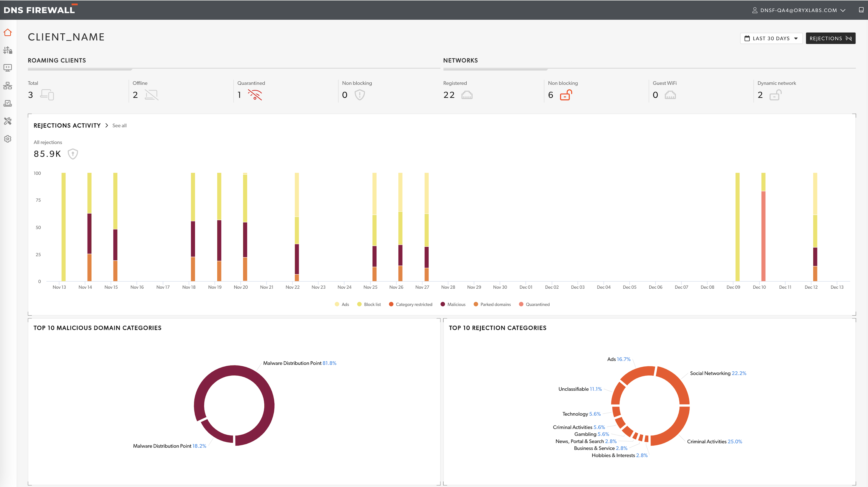Click the laptop checkmark sidebar icon

8,103
